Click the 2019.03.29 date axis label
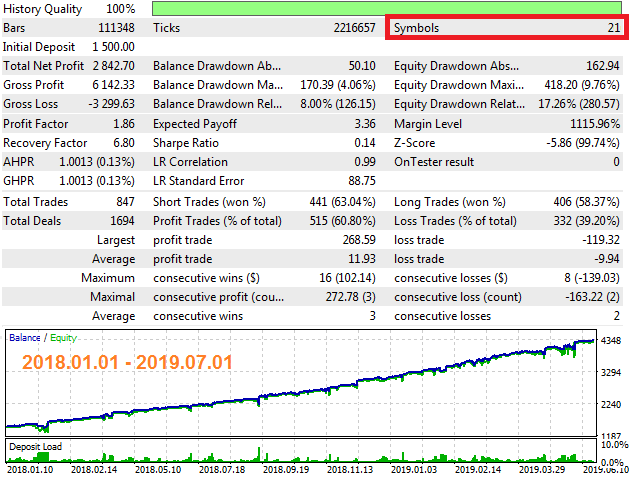Screen dimensions: 640x480 [x=542, y=470]
